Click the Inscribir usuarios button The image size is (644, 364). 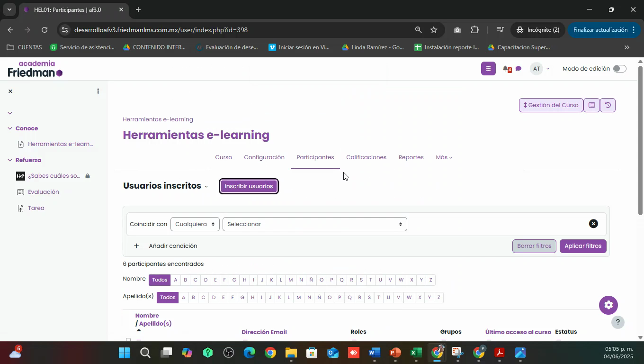(x=249, y=186)
